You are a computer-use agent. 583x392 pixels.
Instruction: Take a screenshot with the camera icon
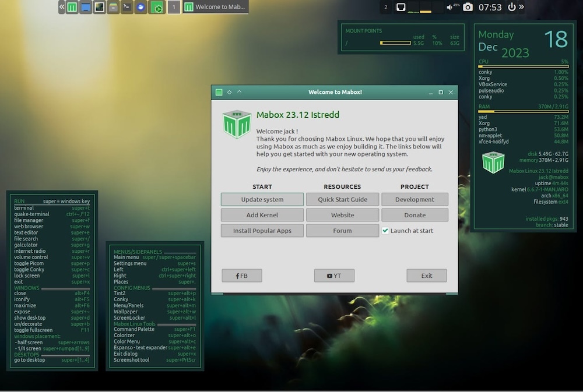pyautogui.click(x=468, y=7)
